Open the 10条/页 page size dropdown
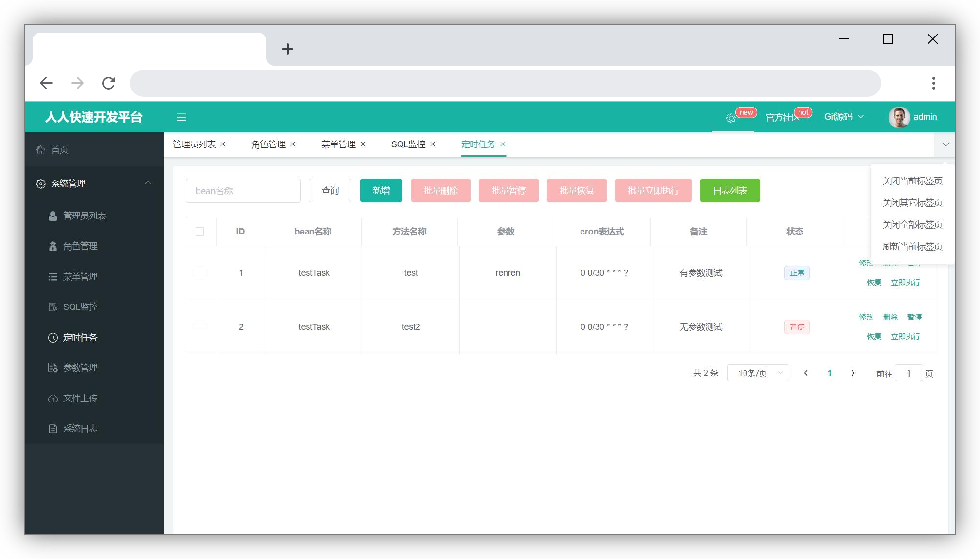This screenshot has width=980, height=559. (757, 373)
